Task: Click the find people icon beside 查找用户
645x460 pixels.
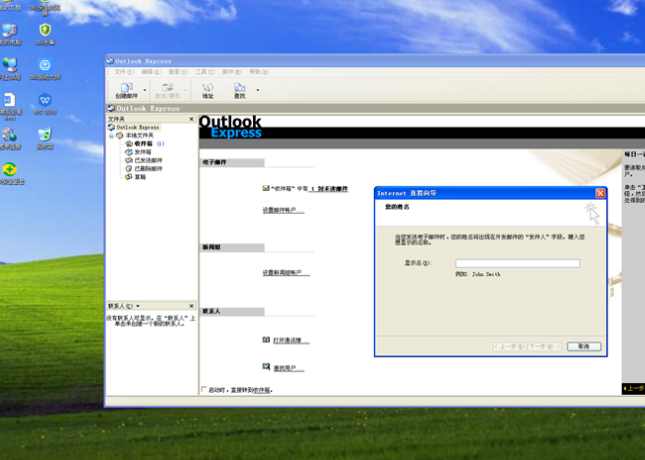Action: pyautogui.click(x=266, y=367)
